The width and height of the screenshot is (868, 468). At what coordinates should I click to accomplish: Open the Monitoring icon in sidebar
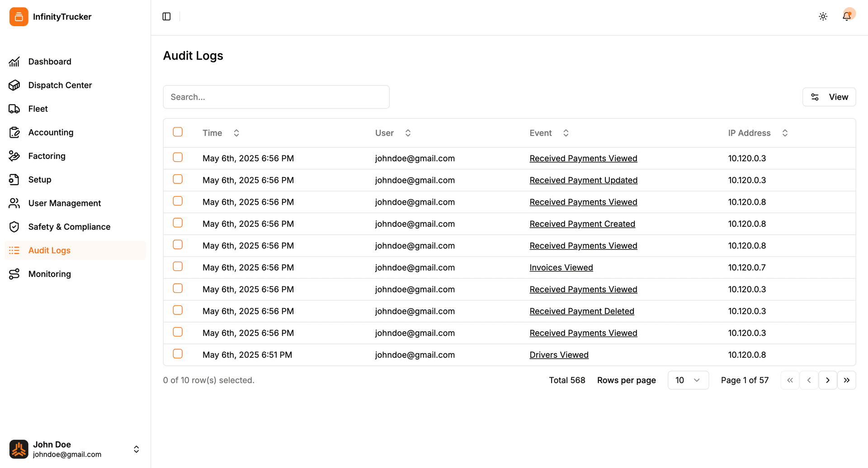click(x=14, y=274)
